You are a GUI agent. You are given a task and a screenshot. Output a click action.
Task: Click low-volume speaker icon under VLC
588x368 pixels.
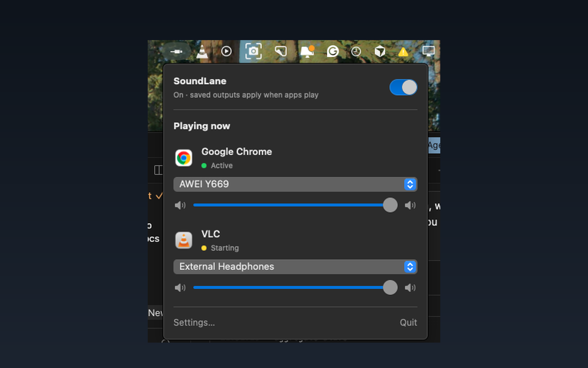(x=180, y=288)
